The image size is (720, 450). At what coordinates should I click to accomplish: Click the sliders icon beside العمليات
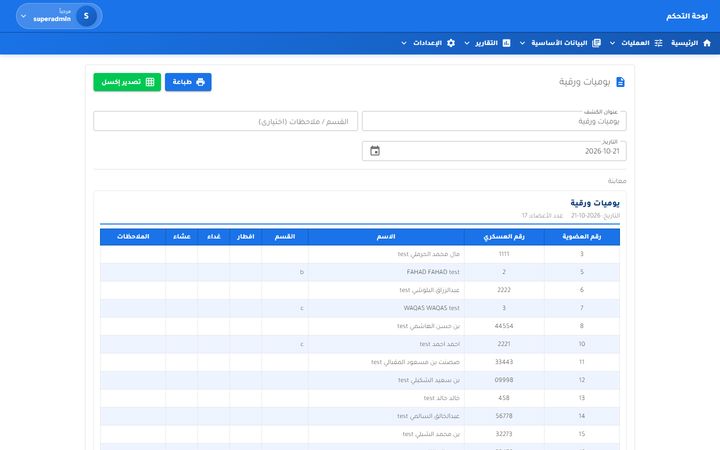[x=658, y=43]
